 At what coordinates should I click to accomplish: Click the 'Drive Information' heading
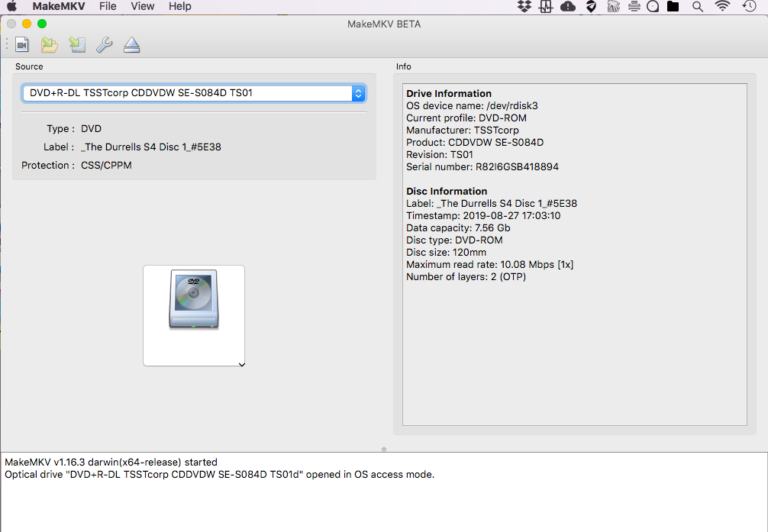point(449,94)
